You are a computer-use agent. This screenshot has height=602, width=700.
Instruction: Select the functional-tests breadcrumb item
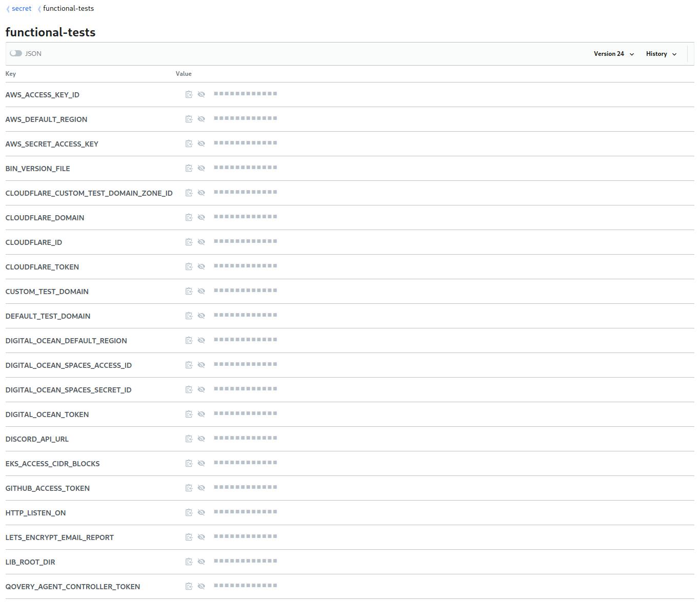[68, 8]
